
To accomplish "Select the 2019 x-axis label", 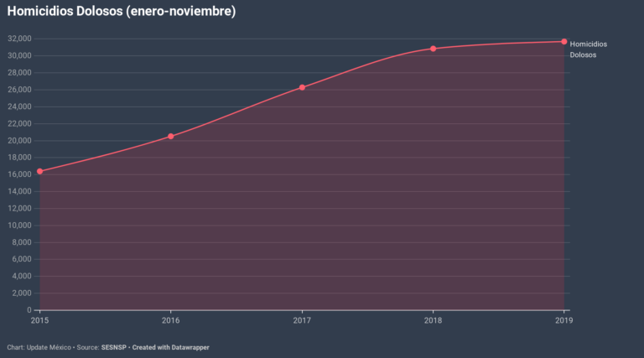I will coord(563,319).
